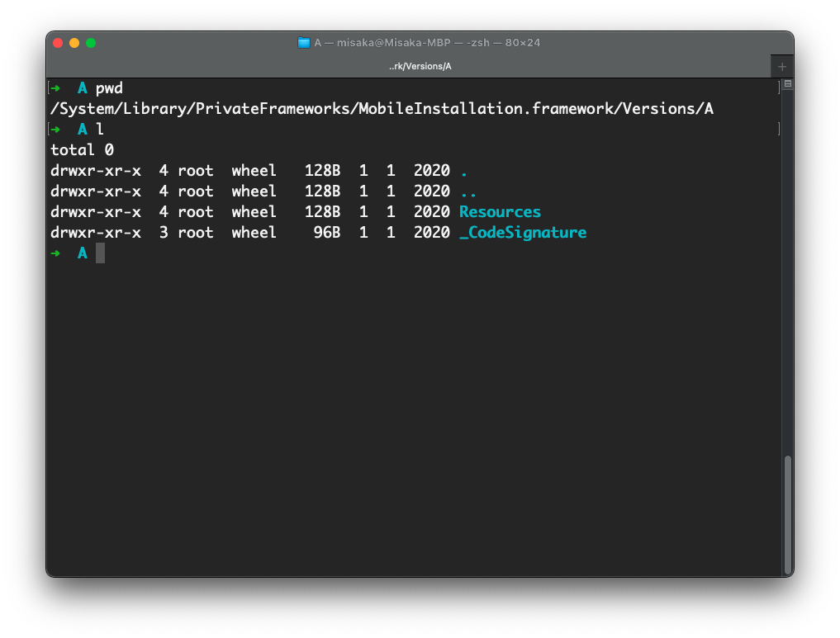Click the green arrow on the pwd prompt line
The image size is (840, 638).
click(x=55, y=88)
